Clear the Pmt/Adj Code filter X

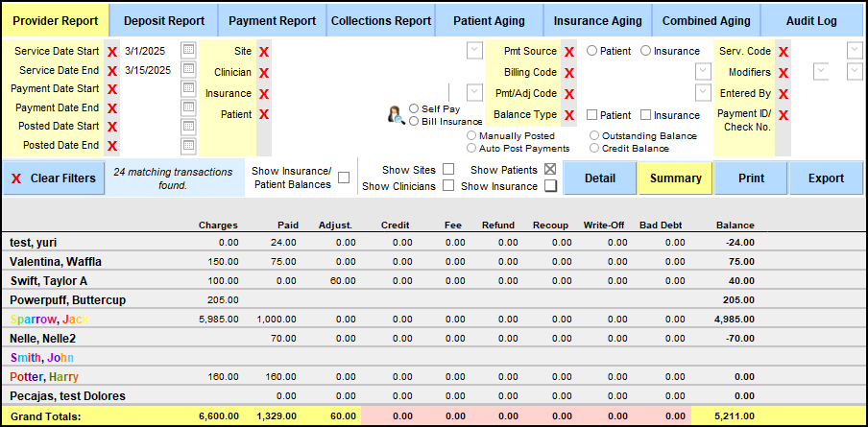tap(568, 93)
